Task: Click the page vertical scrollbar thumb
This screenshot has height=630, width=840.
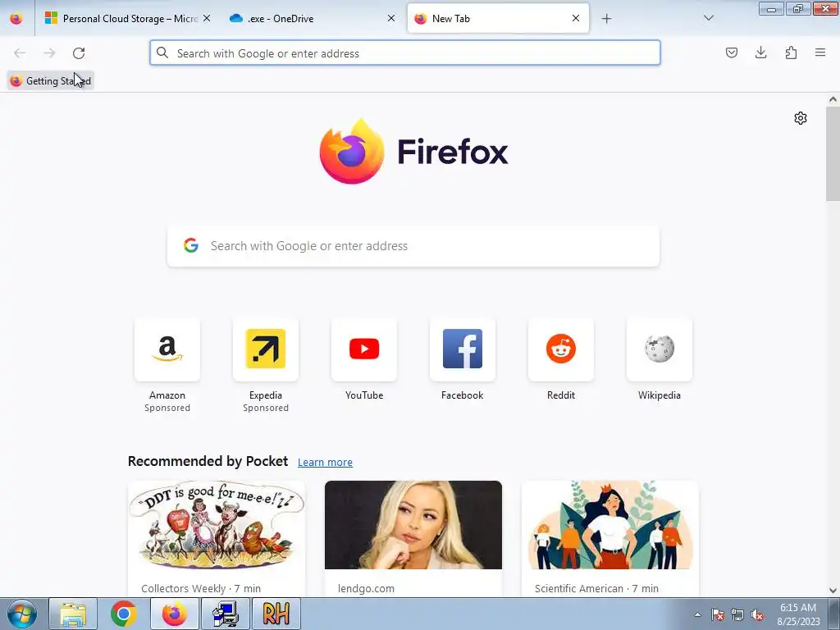Action: click(x=833, y=154)
